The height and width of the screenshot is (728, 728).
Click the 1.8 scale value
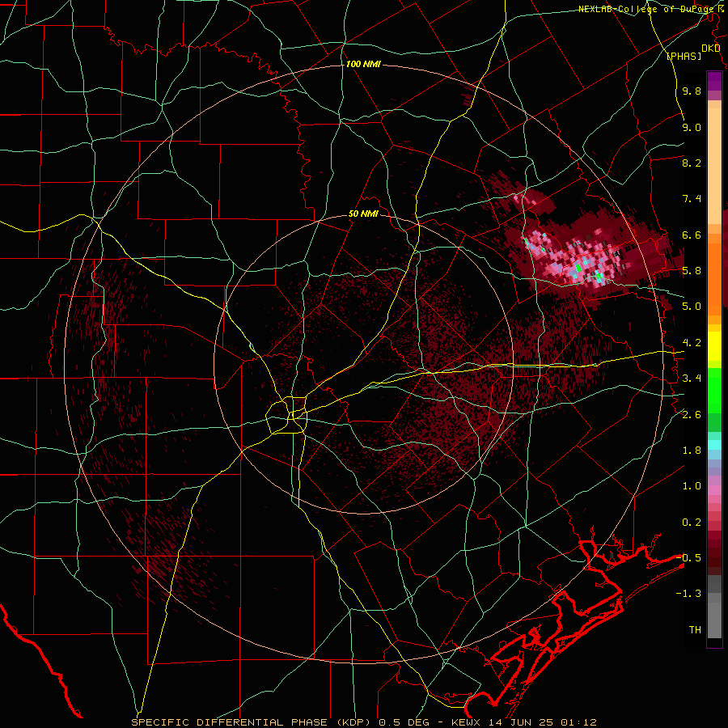[692, 451]
